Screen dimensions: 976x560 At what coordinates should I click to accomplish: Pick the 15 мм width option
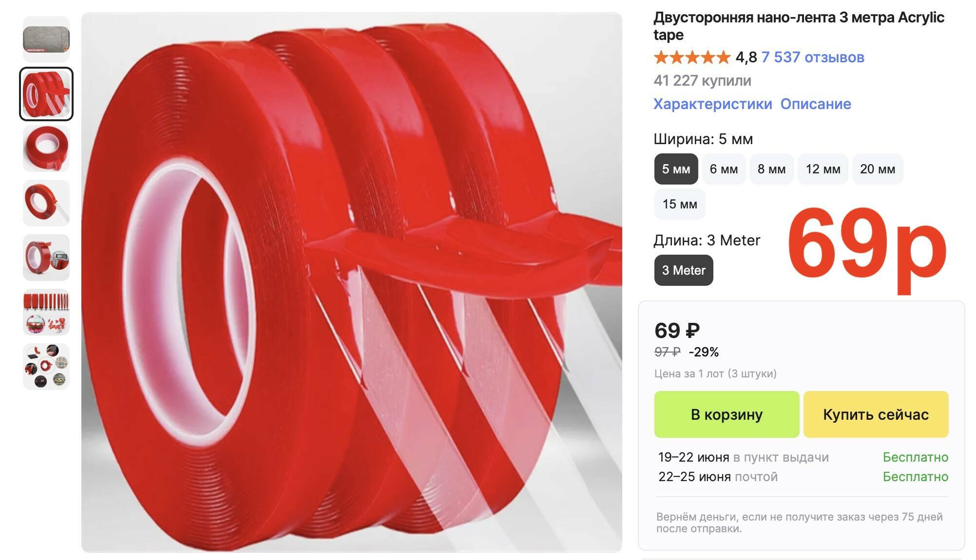click(680, 204)
